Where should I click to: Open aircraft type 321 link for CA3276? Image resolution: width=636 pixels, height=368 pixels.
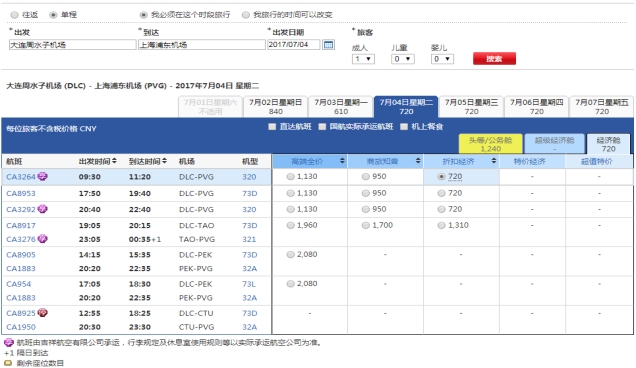[249, 239]
